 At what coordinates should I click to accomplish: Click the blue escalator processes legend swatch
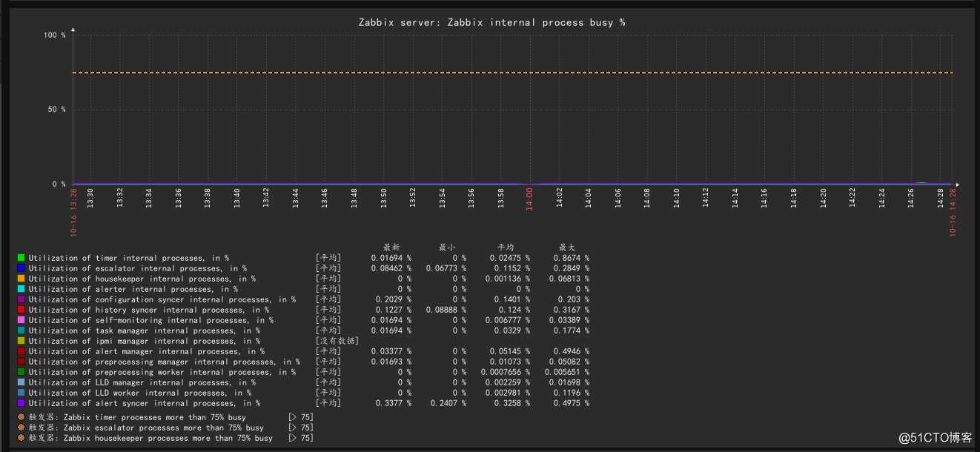(21, 268)
